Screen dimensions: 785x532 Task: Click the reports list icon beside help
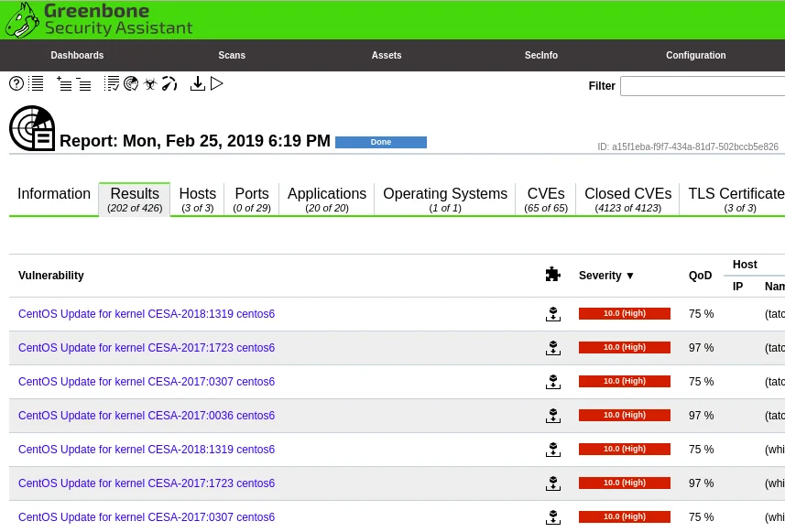click(36, 83)
